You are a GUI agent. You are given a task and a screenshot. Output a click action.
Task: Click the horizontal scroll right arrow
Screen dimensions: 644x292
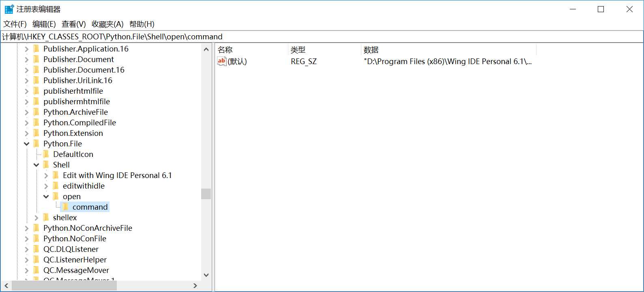[195, 286]
